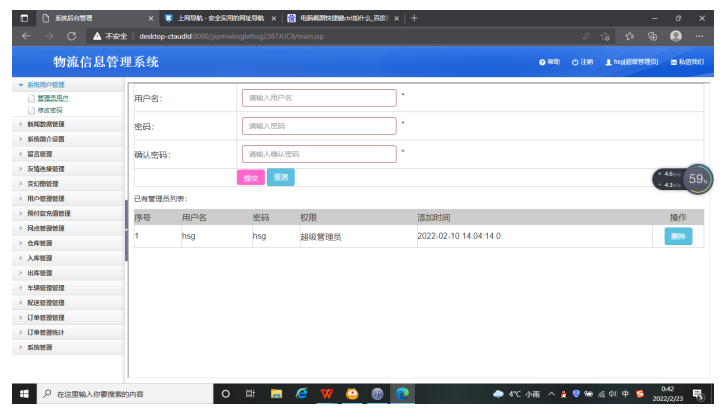Add this page to favorites
728x414 pixels.
pyautogui.click(x=605, y=36)
